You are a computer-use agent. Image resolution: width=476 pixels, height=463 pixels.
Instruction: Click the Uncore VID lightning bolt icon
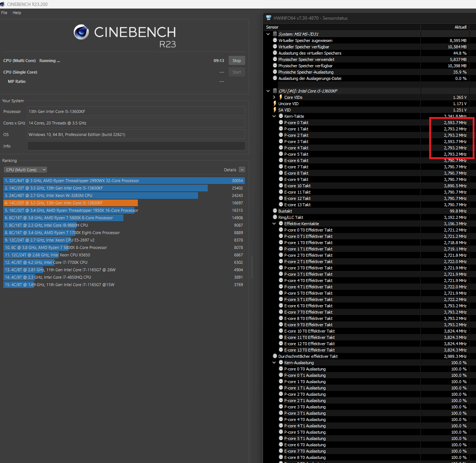coord(275,104)
